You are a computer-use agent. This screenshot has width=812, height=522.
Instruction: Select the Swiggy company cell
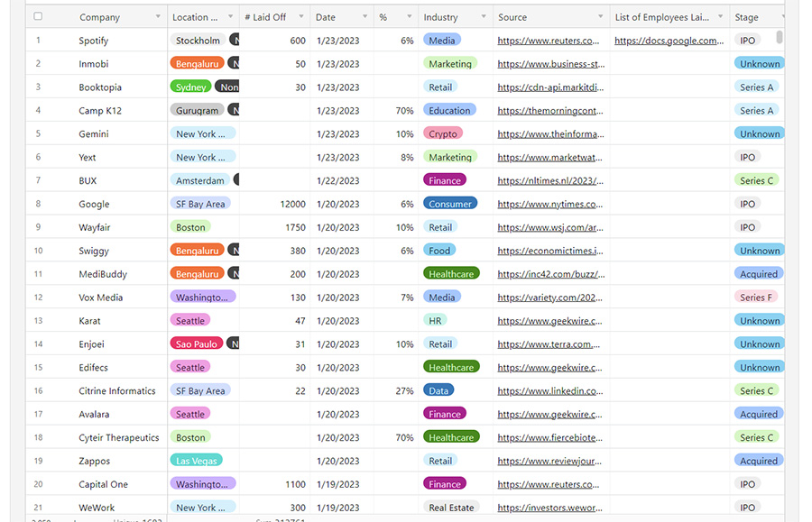(x=94, y=251)
